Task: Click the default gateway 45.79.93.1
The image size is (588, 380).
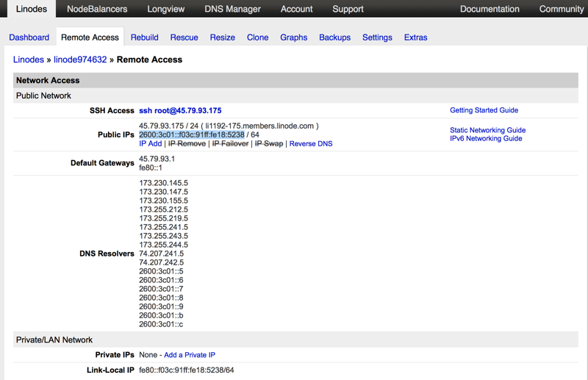Action: coord(157,159)
